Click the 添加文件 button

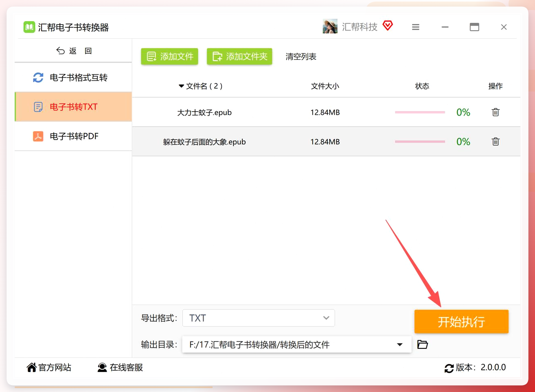tap(169, 56)
